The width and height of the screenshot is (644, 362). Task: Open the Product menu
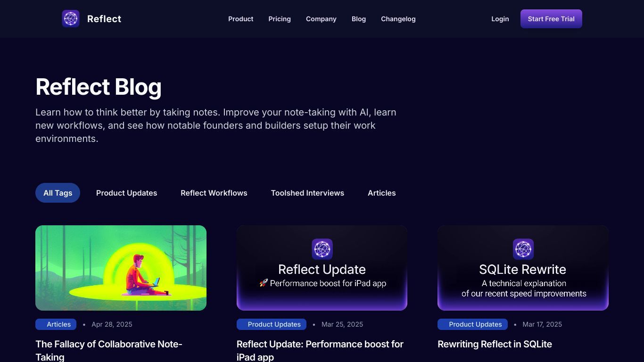(241, 19)
